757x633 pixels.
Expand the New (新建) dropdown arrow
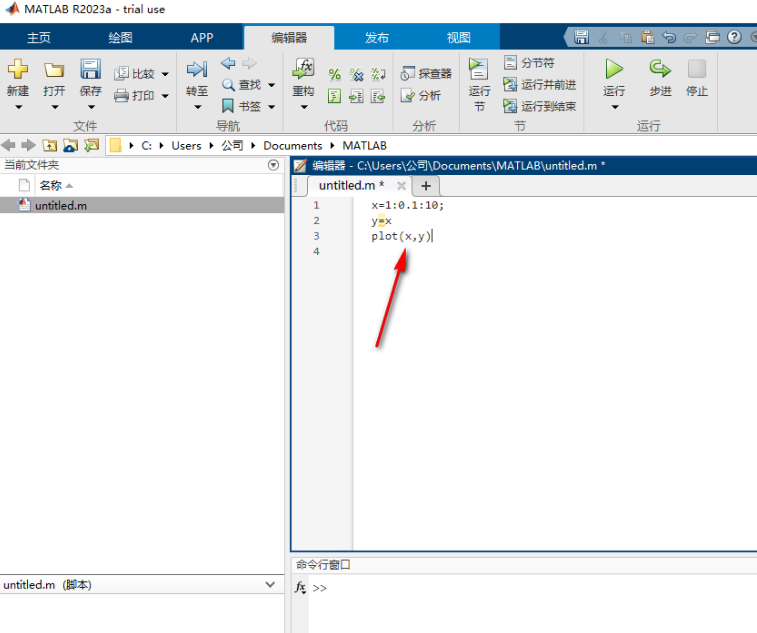point(18,107)
